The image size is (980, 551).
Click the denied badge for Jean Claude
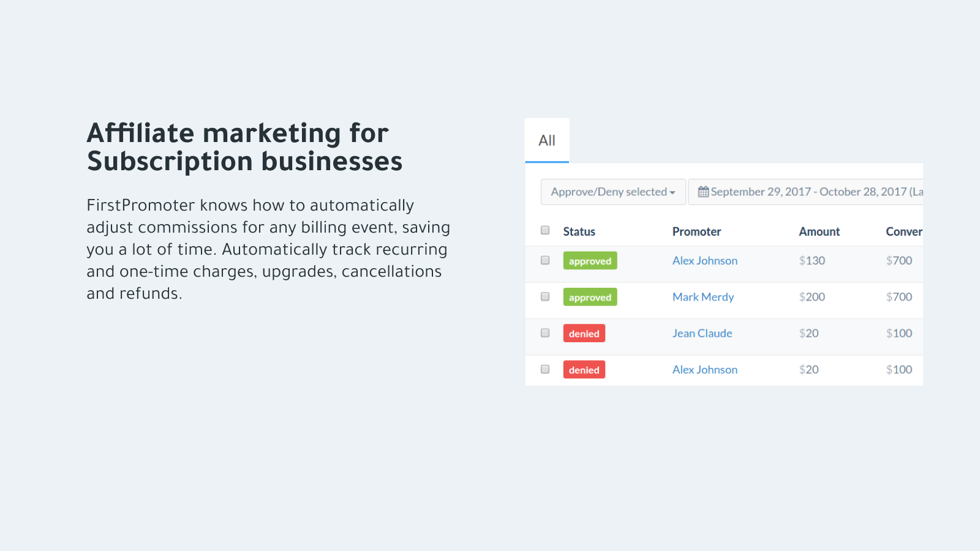[x=584, y=334]
